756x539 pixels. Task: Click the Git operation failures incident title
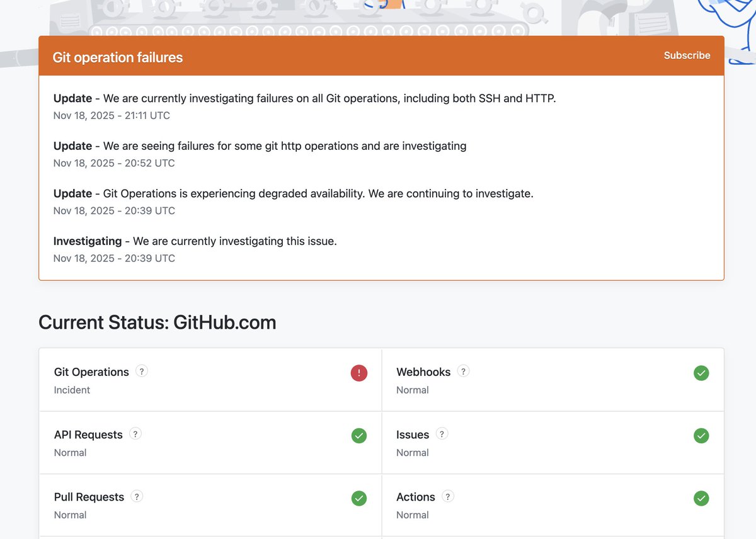[x=118, y=57]
